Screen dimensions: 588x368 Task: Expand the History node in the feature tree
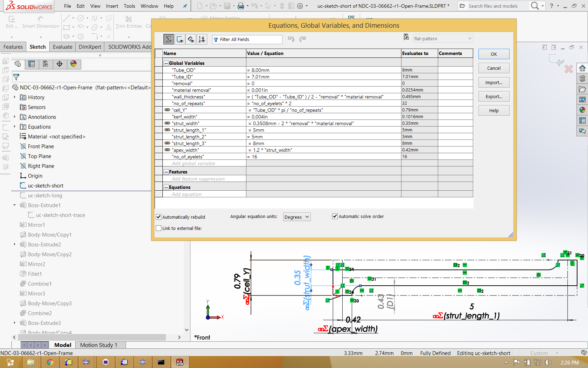pyautogui.click(x=15, y=97)
